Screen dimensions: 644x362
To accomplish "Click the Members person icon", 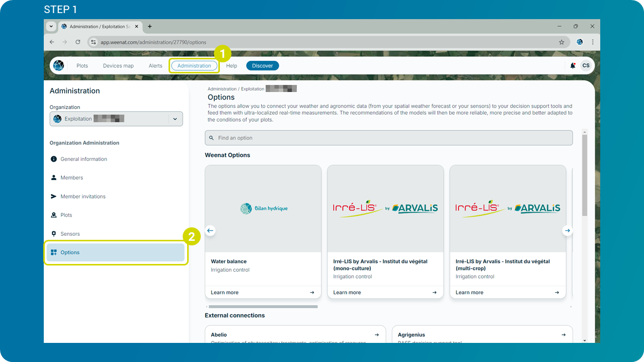I will [54, 177].
